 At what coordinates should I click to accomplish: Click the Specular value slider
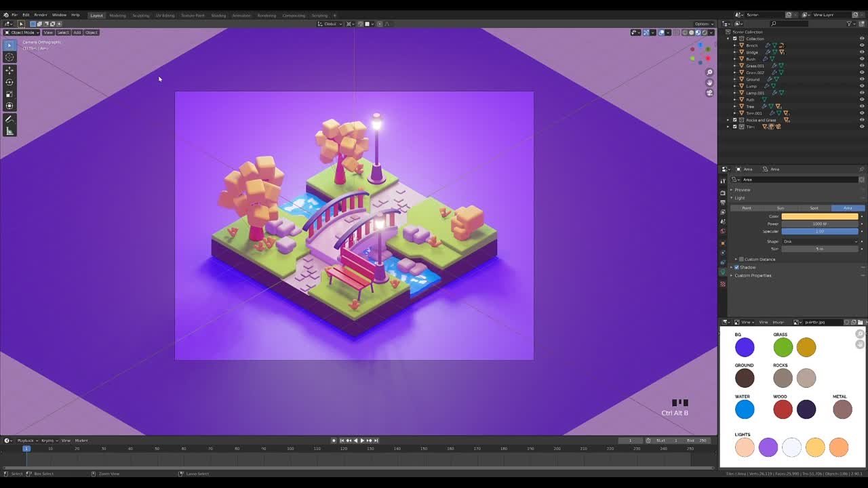(820, 231)
